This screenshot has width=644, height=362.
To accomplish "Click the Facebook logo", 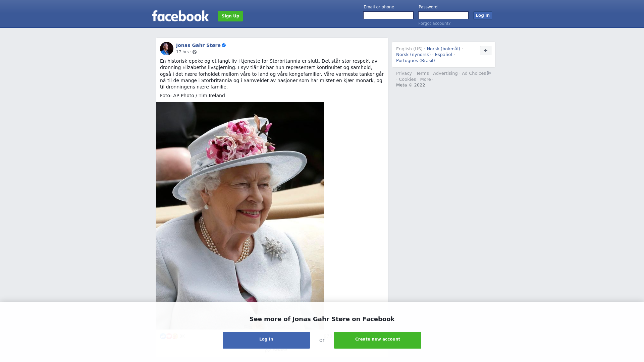I will 180,16.
